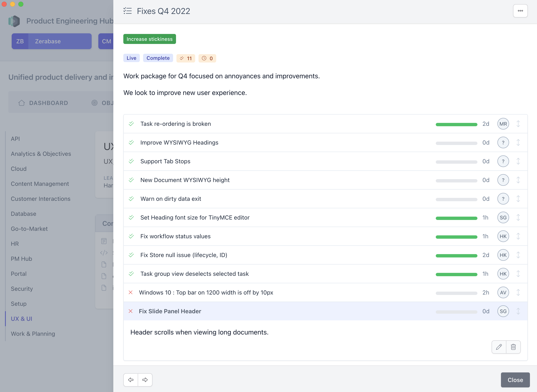Click the delete trash icon on Fix Slide Panel Header
Viewport: 537px width, 392px height.
(513, 347)
